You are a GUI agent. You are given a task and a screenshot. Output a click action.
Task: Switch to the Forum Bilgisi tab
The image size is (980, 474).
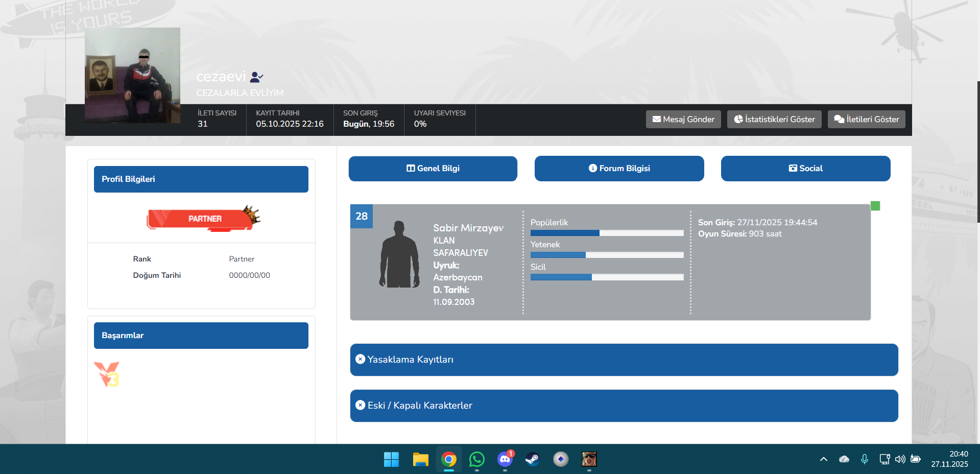click(x=619, y=169)
